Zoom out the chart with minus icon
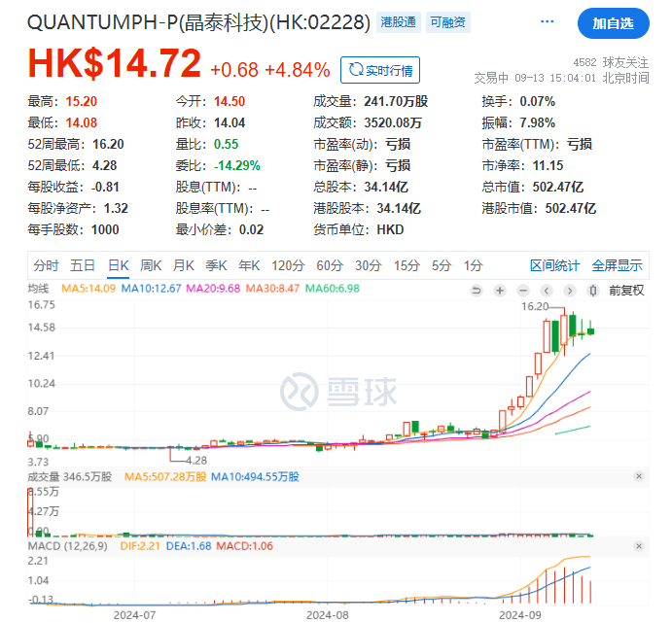Viewport: 672px width, 623px height. [522, 290]
